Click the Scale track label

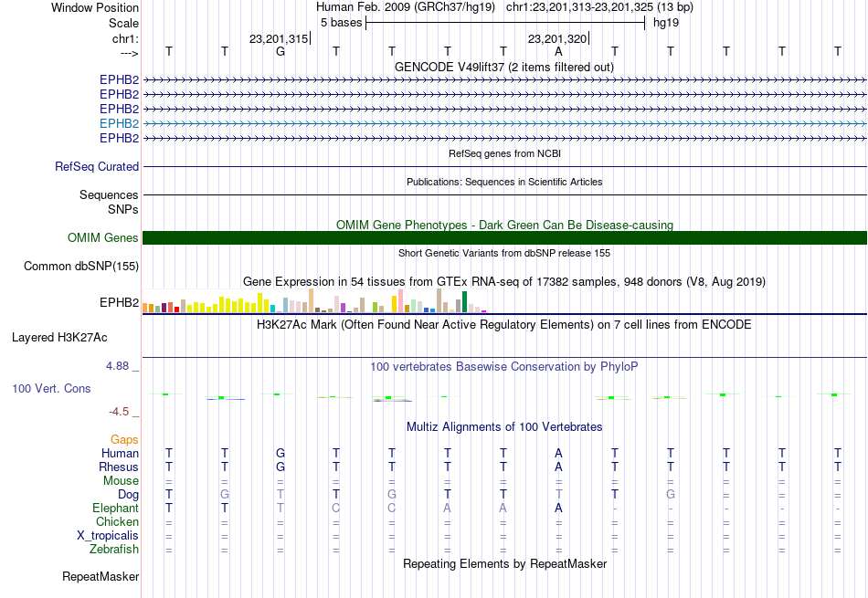pyautogui.click(x=123, y=23)
